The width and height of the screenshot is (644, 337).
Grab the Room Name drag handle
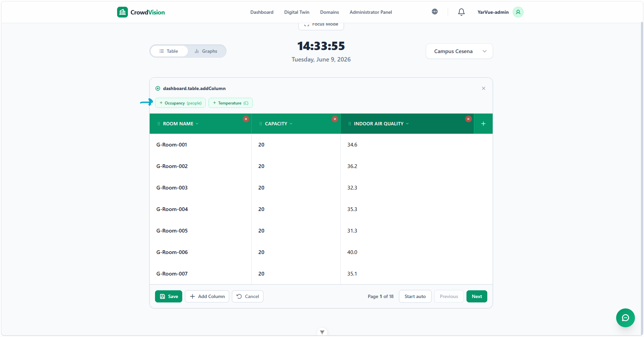[159, 124]
